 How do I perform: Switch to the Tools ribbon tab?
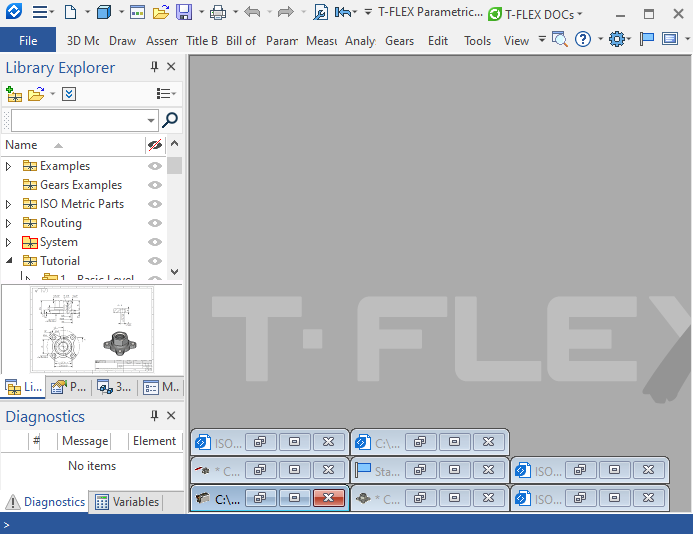477,41
